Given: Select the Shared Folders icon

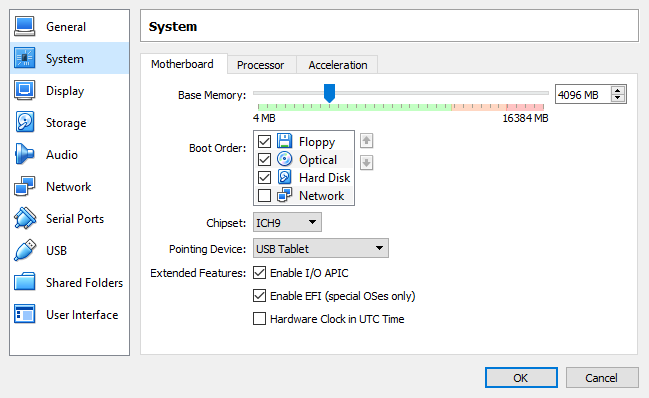Looking at the screenshot, I should coord(24,282).
